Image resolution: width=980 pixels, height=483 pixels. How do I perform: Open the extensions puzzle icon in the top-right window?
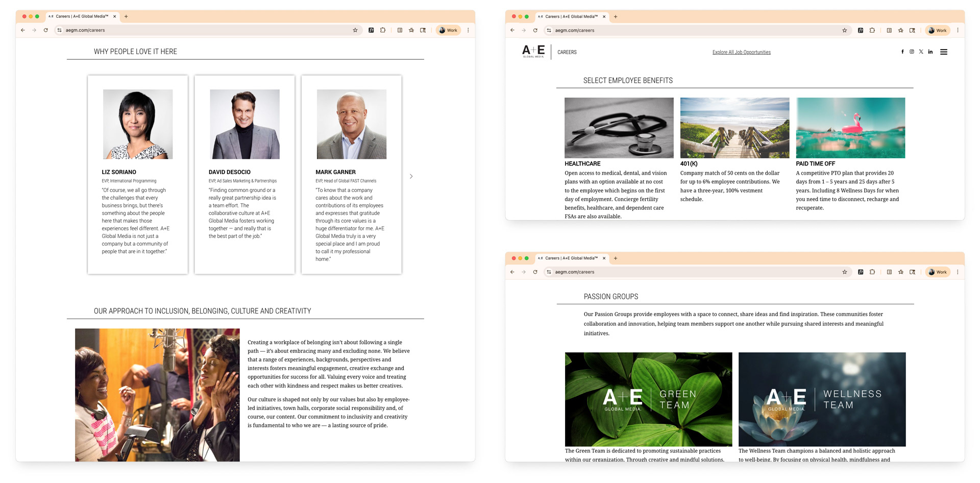coord(872,30)
